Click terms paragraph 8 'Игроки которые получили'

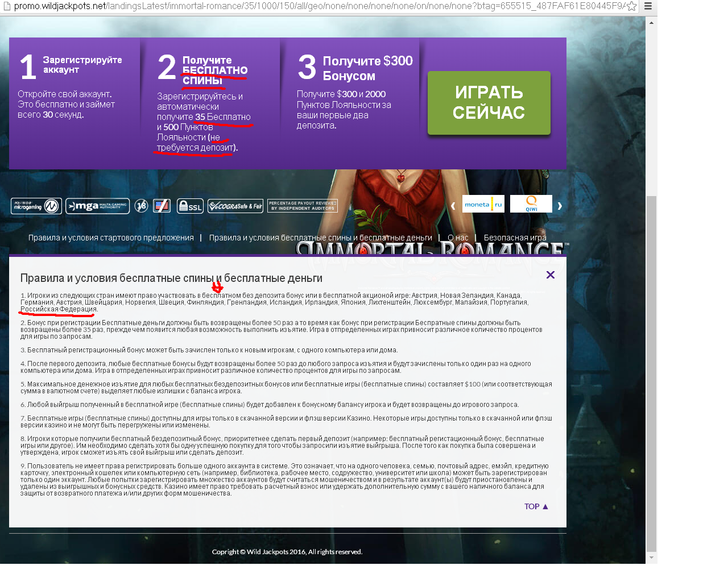[282, 446]
